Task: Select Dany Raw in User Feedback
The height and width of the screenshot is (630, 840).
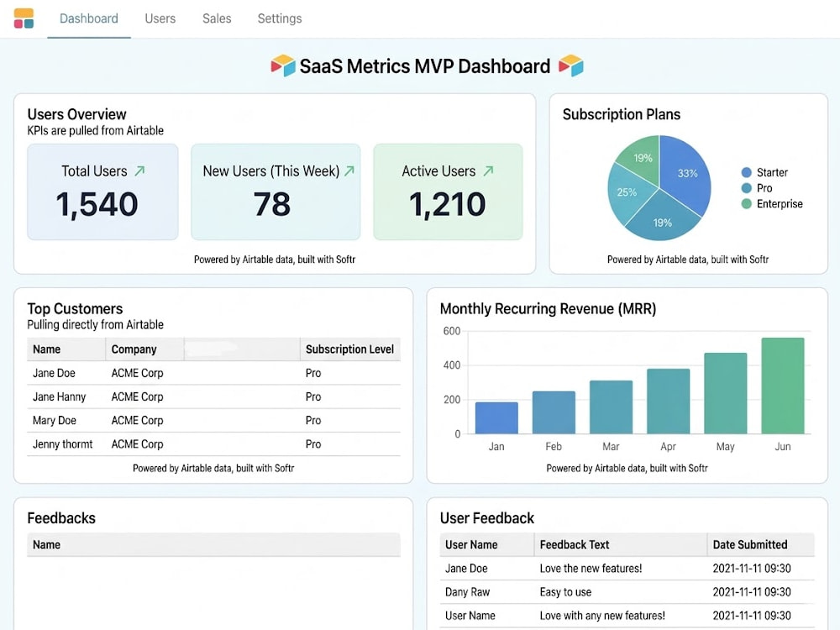Action: coord(468,592)
